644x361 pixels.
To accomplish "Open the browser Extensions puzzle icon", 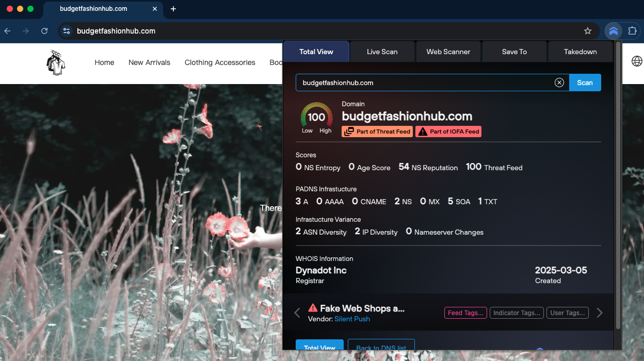I will coord(632,31).
